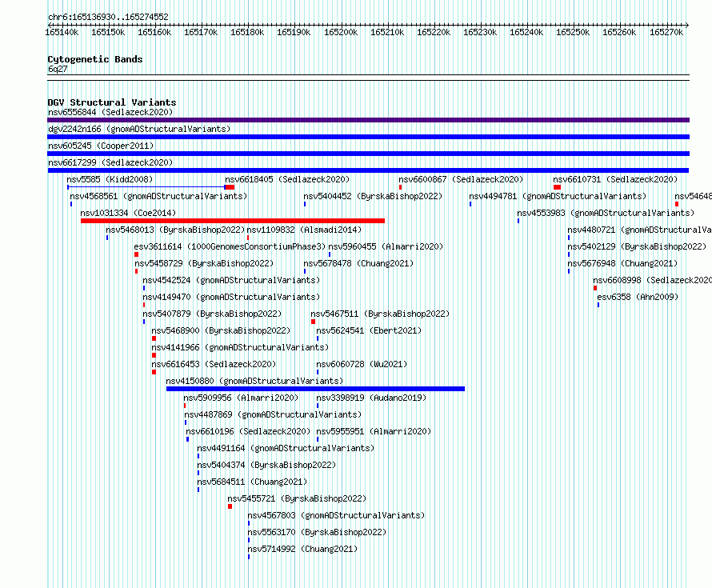Image resolution: width=712 pixels, height=588 pixels.
Task: Open the nsv5585 (Kidd2008) label
Action: (x=110, y=179)
